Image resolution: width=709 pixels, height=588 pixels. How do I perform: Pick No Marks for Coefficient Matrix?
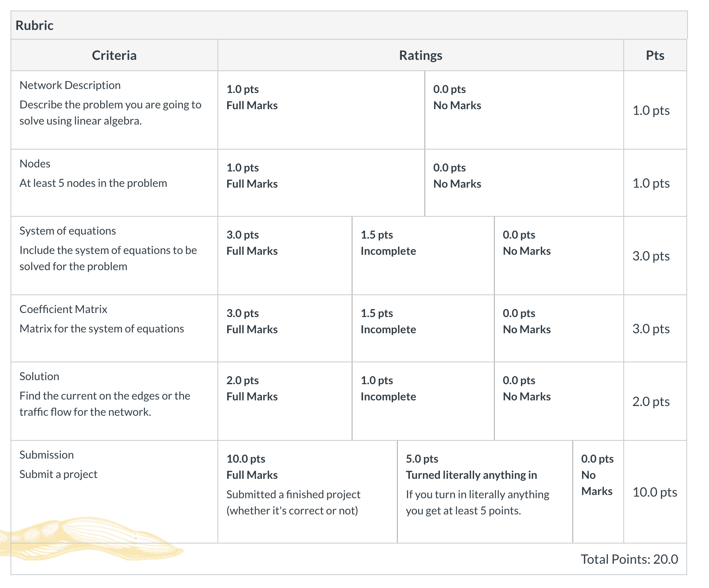click(559, 328)
